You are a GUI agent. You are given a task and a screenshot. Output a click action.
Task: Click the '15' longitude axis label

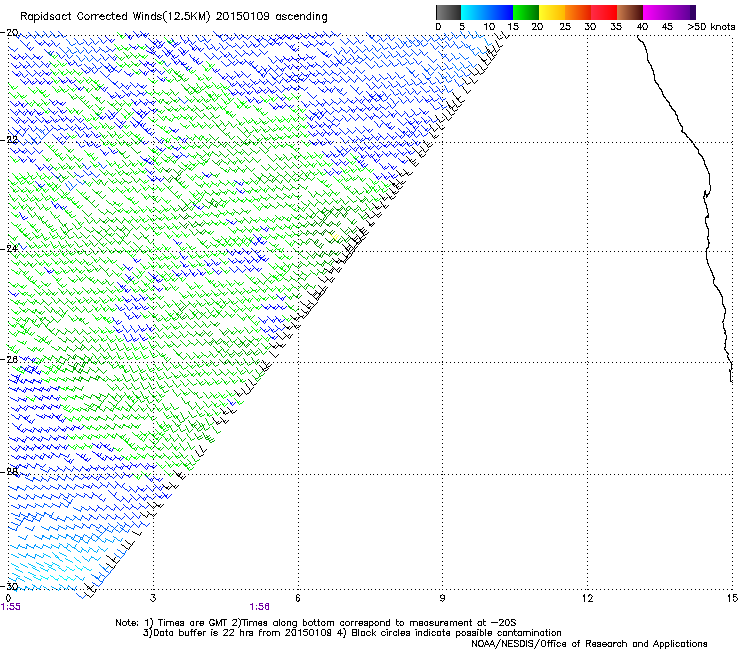pyautogui.click(x=732, y=598)
